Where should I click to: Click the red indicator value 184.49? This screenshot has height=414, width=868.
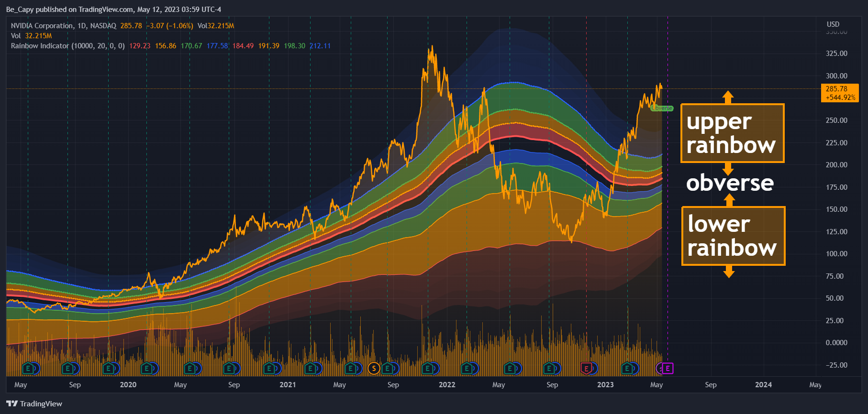point(243,46)
